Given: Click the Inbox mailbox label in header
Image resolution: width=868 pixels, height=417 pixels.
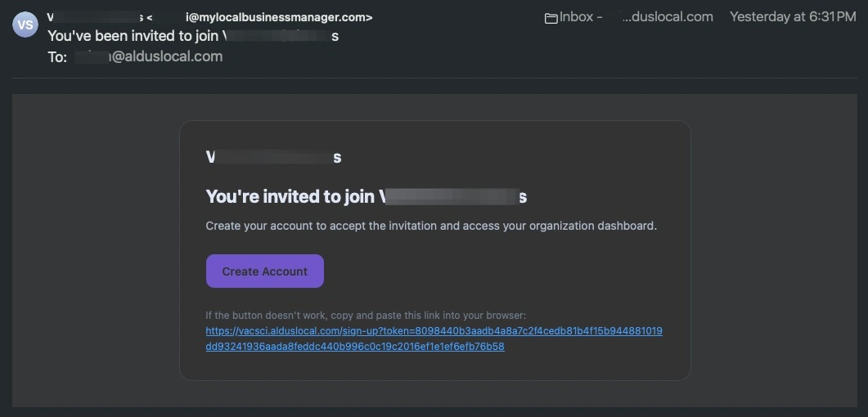Looking at the screenshot, I should coord(636,17).
